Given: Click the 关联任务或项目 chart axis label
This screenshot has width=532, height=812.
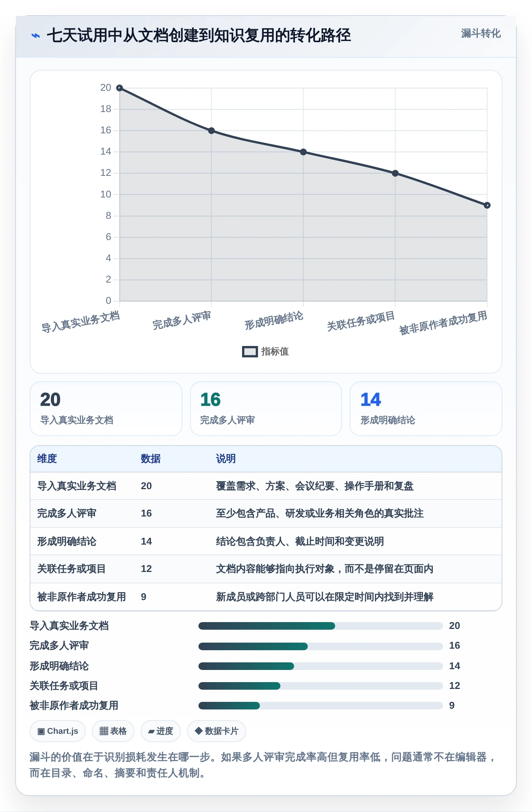Looking at the screenshot, I should 361,321.
